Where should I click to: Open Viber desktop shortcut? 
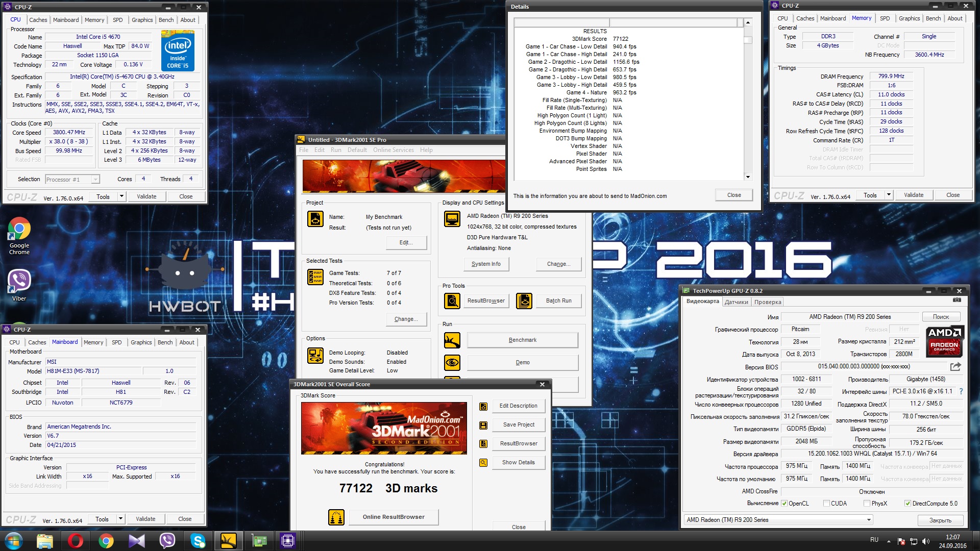(x=19, y=284)
